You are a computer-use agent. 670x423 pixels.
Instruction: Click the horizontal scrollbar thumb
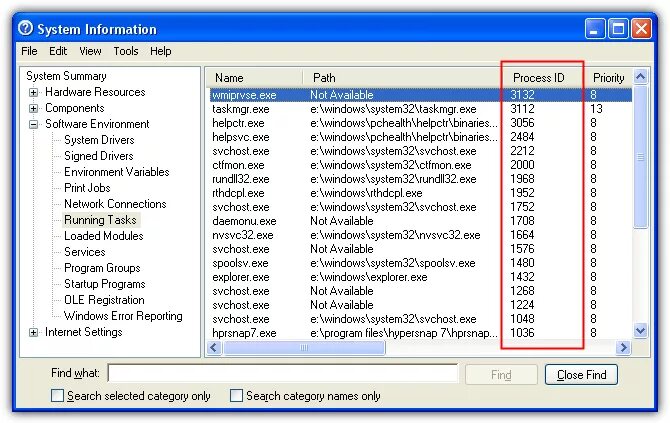[304, 348]
